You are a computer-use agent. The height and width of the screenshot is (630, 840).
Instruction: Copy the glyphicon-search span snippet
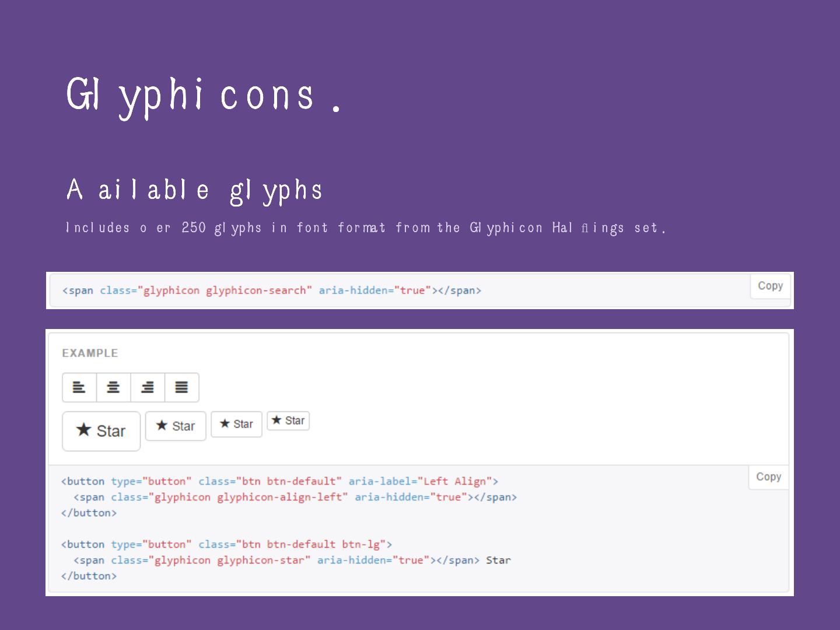[770, 286]
